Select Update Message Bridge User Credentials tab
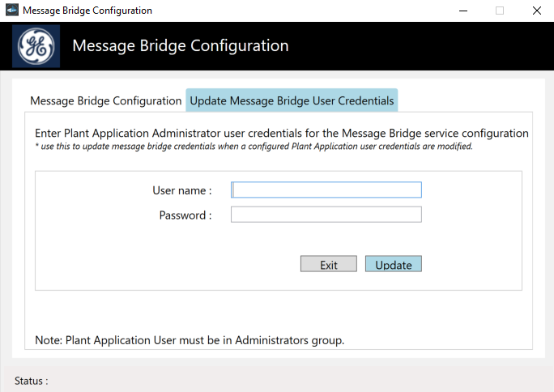 [292, 100]
